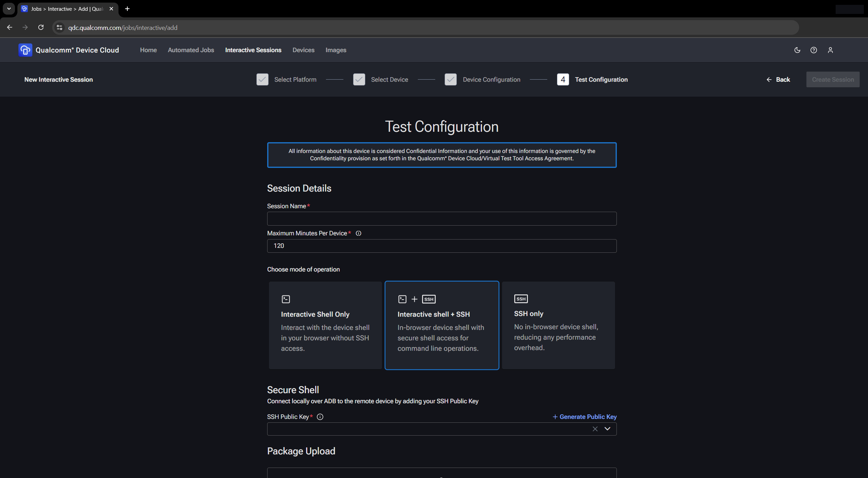Select SSH only mode
The height and width of the screenshot is (478, 868).
coord(558,325)
